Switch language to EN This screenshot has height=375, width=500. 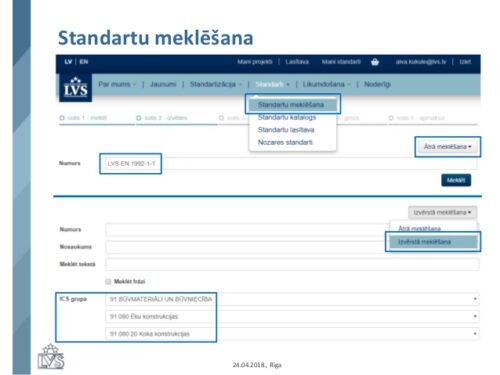click(84, 62)
